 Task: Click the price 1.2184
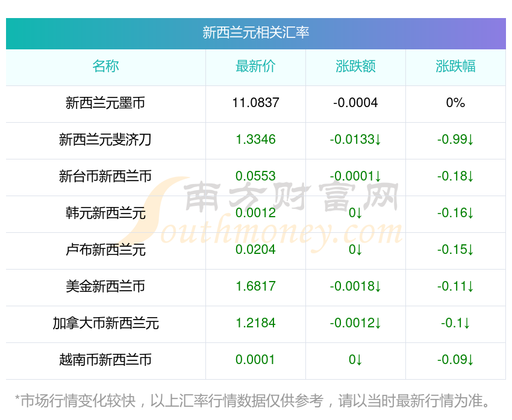pyautogui.click(x=255, y=323)
